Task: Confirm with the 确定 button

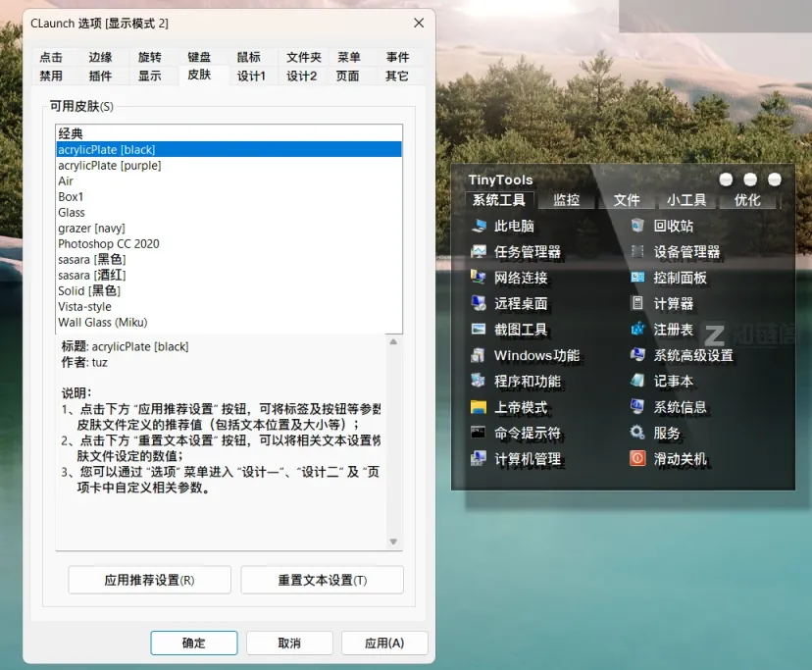Action: [x=194, y=644]
